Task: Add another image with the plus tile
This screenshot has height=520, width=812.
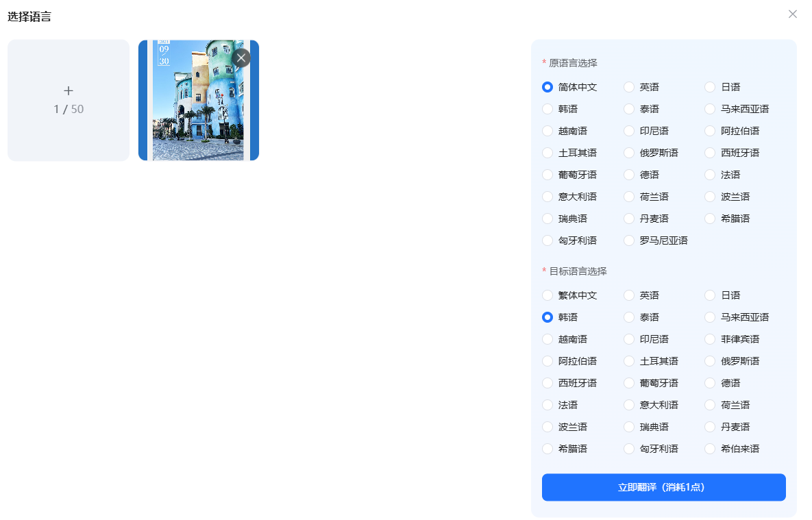Action: coord(69,100)
